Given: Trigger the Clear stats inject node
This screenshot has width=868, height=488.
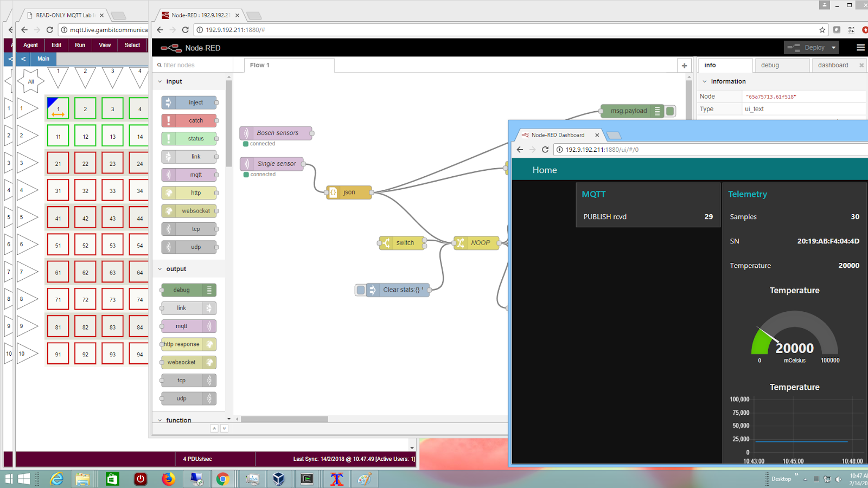Looking at the screenshot, I should [361, 290].
